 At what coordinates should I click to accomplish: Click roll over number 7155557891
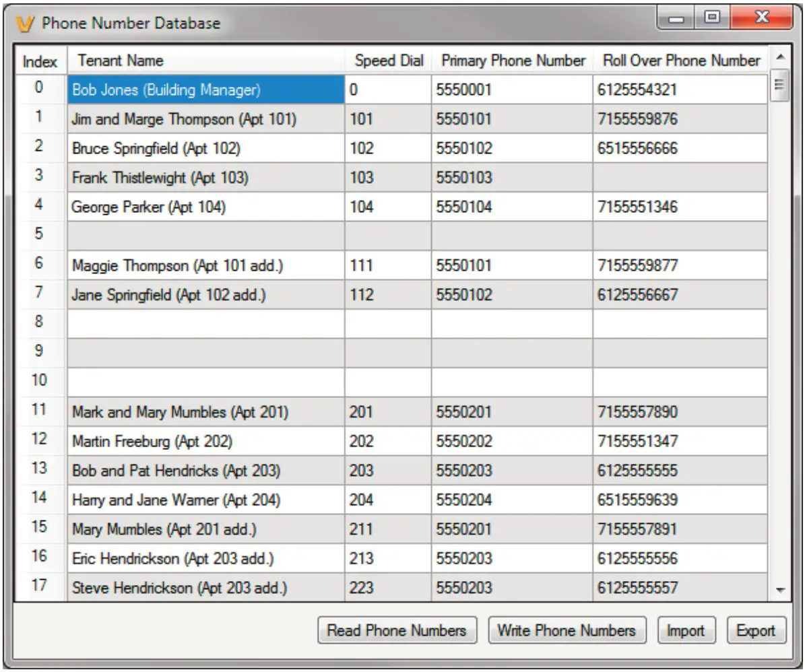[x=680, y=529]
